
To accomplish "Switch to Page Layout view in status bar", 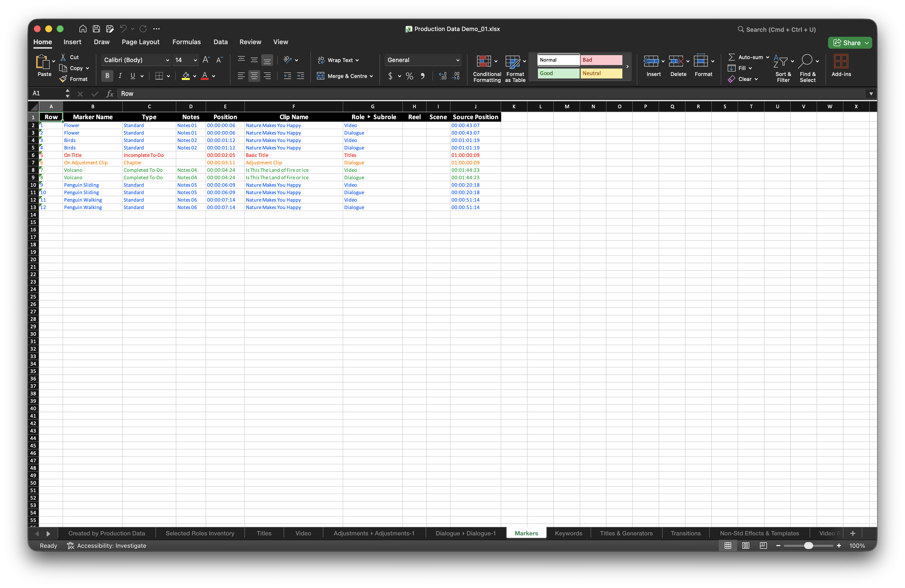I will coord(746,546).
